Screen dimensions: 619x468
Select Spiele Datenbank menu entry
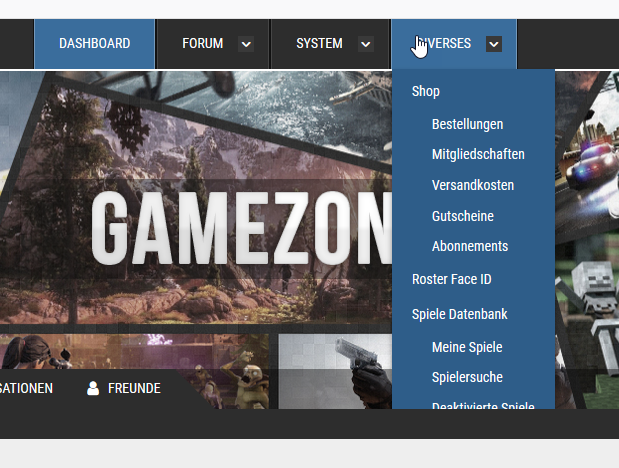[x=459, y=314]
